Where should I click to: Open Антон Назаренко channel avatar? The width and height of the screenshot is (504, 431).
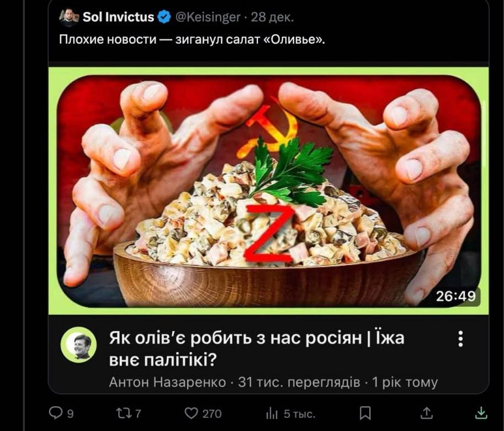coord(78,345)
